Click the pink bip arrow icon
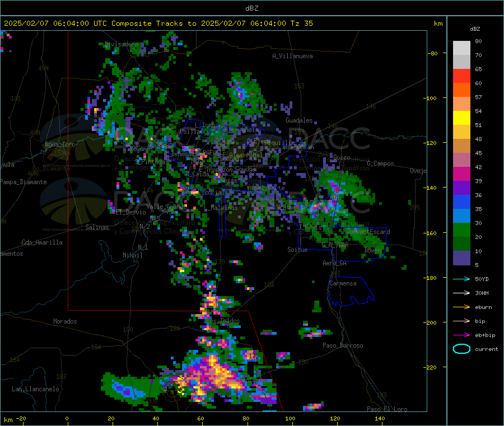Image resolution: width=504 pixels, height=426 pixels. [x=461, y=321]
